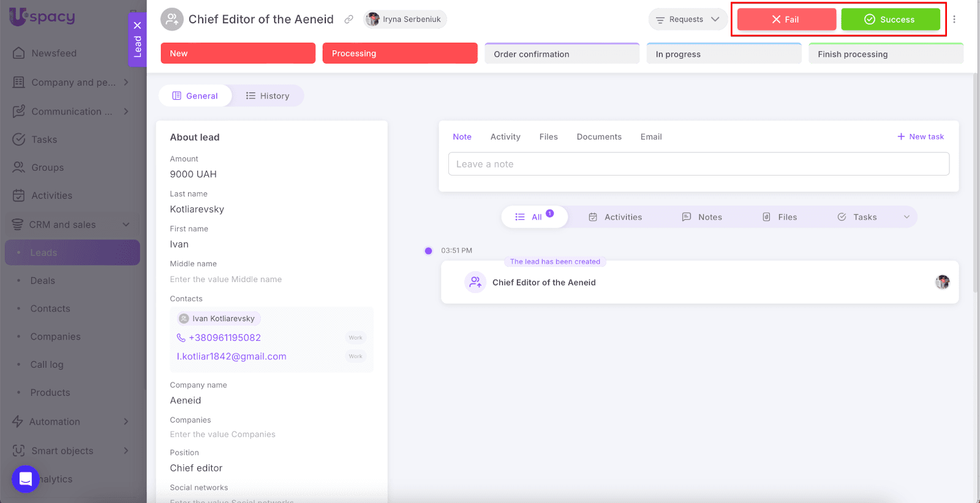
Task: Open the Documents tab
Action: click(x=598, y=137)
